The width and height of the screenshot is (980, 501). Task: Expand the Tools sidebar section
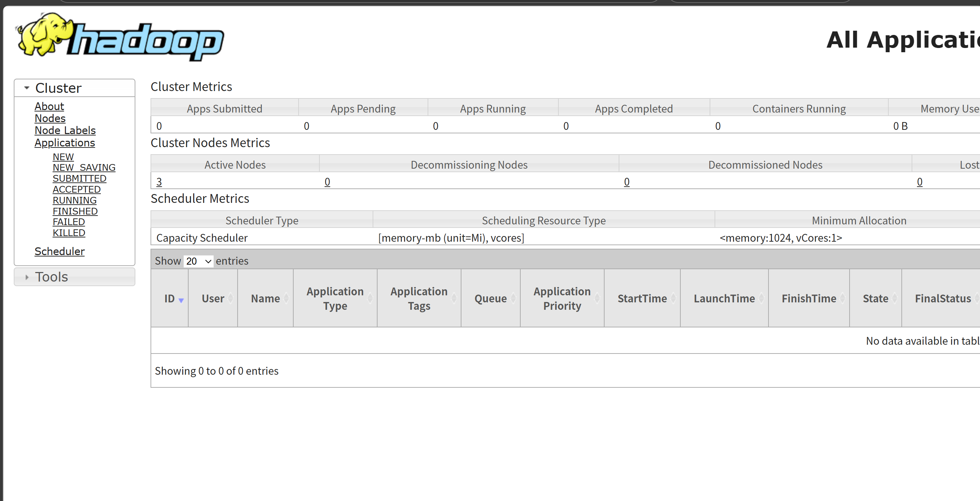coord(51,277)
